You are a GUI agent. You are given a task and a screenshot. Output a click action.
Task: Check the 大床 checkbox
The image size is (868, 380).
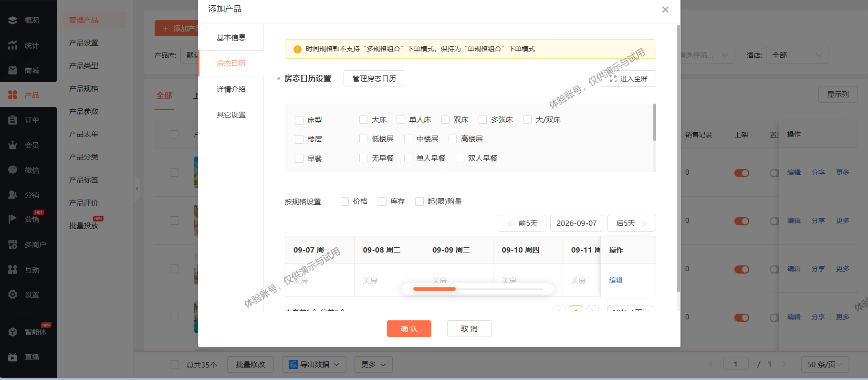[x=364, y=120]
